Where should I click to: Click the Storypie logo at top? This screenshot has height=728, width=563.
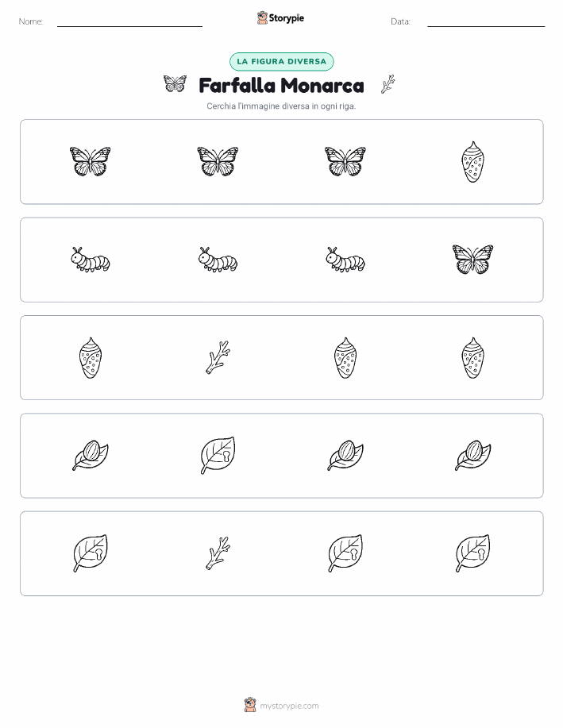(x=280, y=18)
